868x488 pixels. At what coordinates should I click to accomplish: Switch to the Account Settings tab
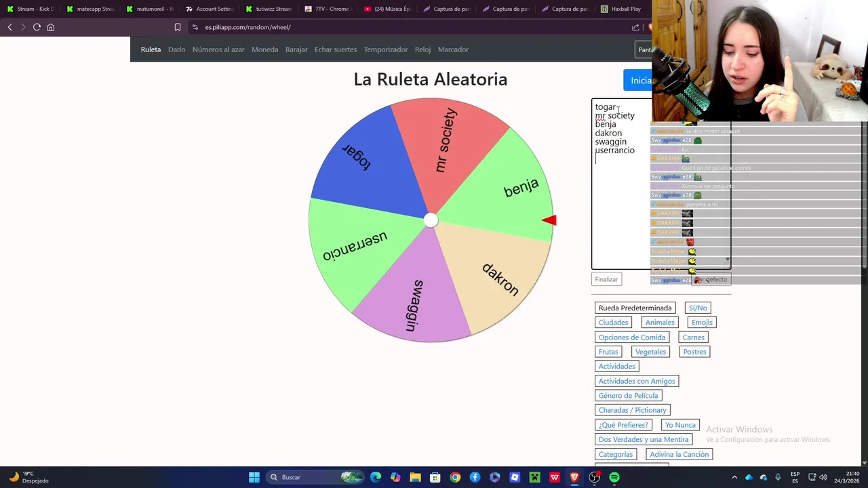(x=209, y=9)
